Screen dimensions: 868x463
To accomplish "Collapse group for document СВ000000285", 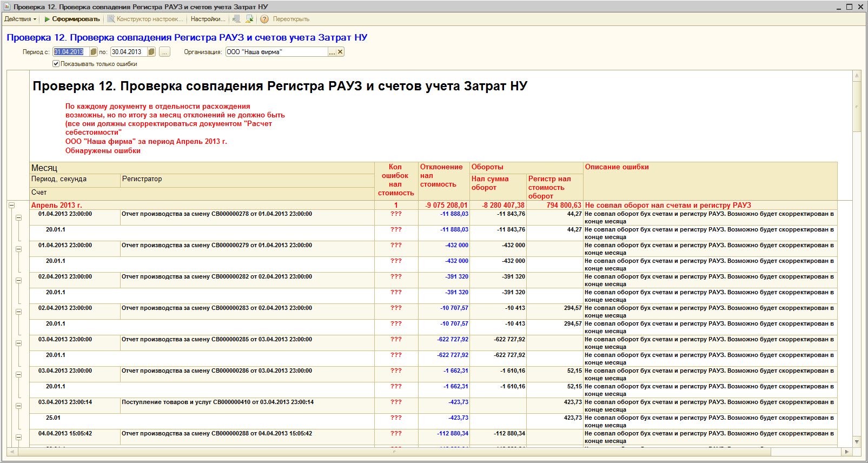I will [x=19, y=343].
